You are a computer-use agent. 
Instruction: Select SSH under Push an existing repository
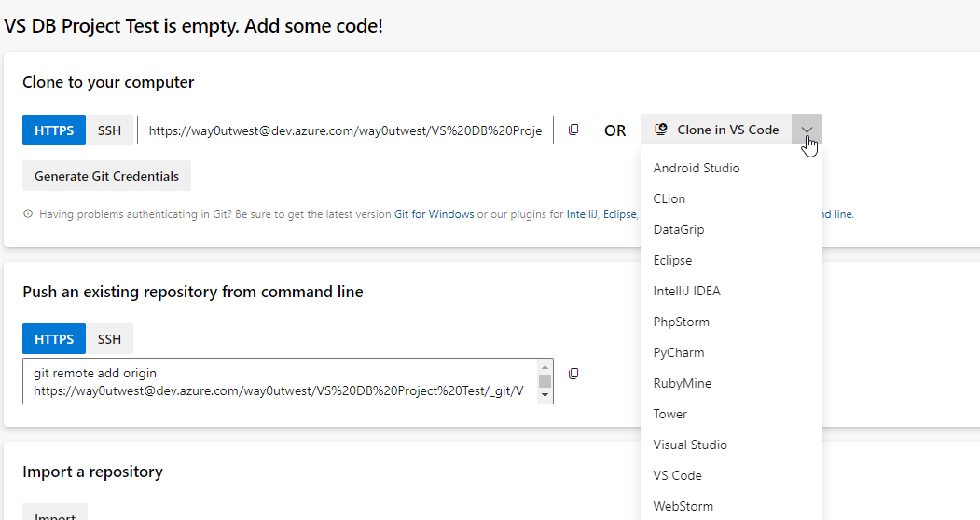(109, 339)
